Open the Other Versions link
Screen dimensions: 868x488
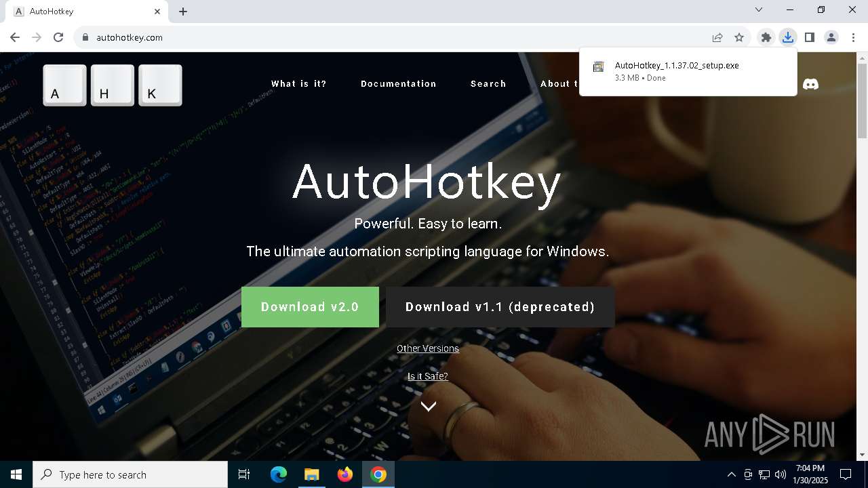pos(428,348)
